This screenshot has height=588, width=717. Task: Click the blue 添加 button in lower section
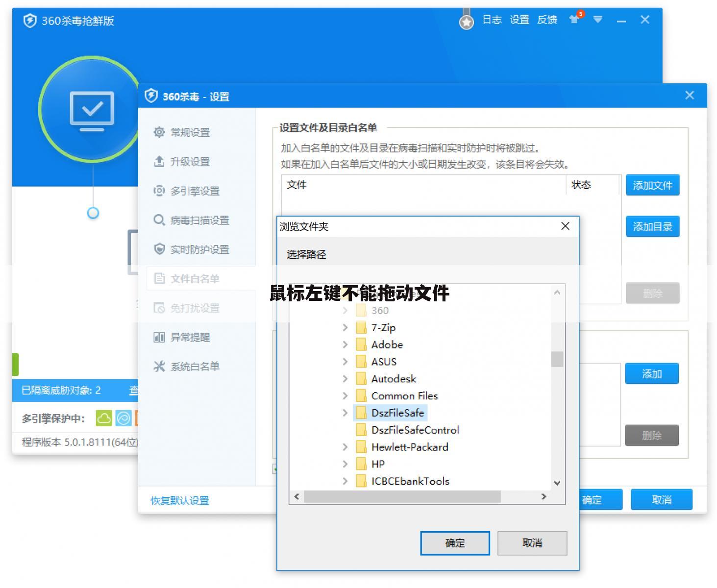(652, 374)
